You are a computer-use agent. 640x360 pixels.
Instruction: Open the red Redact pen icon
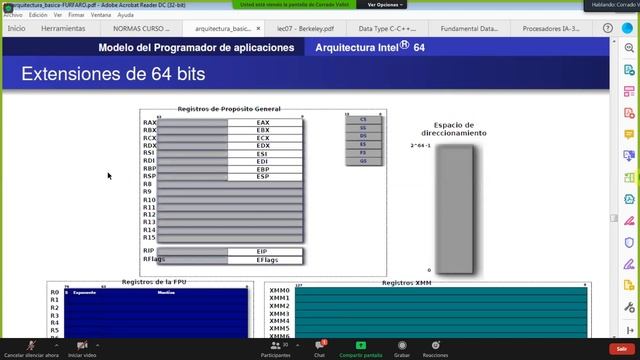click(x=629, y=221)
